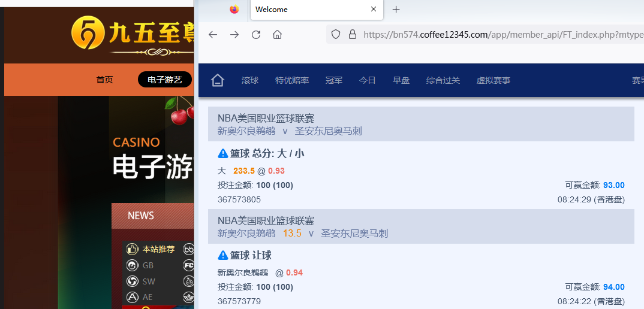Click the handicap value 13.5

pos(292,234)
